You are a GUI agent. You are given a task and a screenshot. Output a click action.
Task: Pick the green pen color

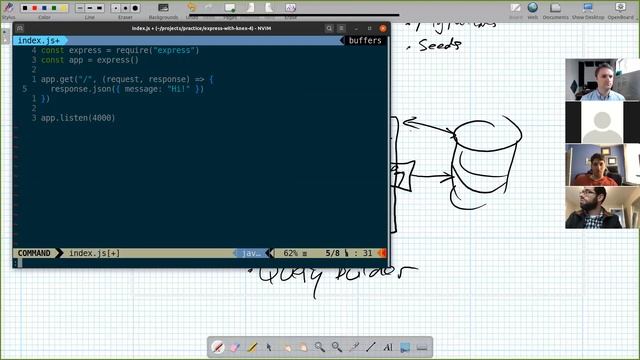(54, 8)
